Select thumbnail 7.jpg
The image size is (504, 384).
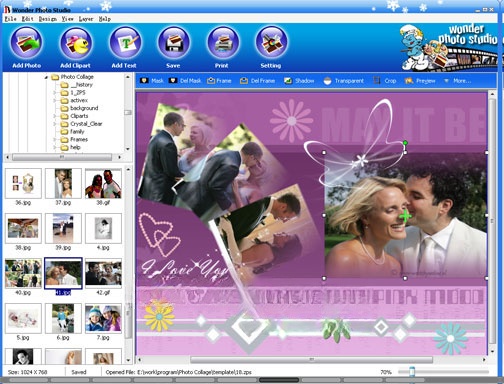tap(103, 318)
